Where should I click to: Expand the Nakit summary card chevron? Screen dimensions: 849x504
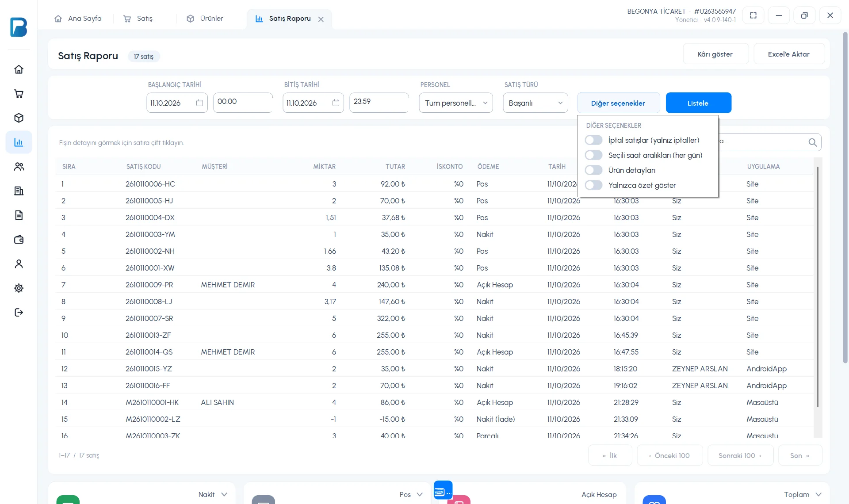click(224, 494)
